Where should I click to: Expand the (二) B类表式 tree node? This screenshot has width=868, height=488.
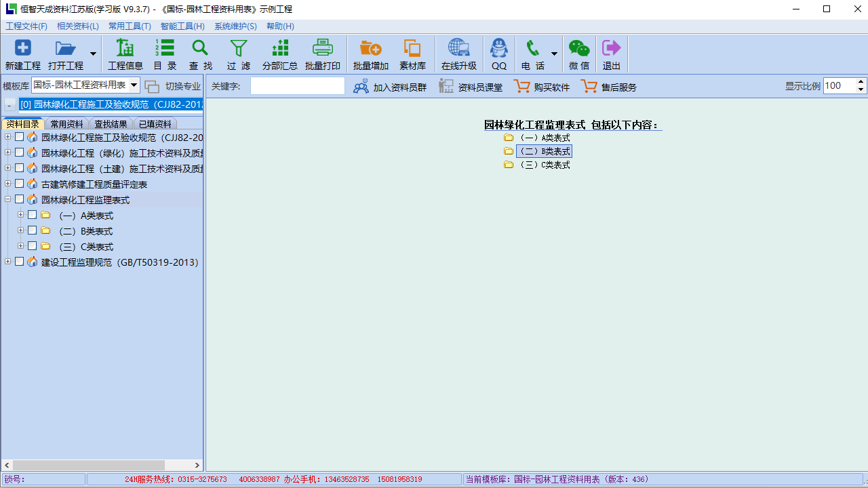[x=21, y=230]
